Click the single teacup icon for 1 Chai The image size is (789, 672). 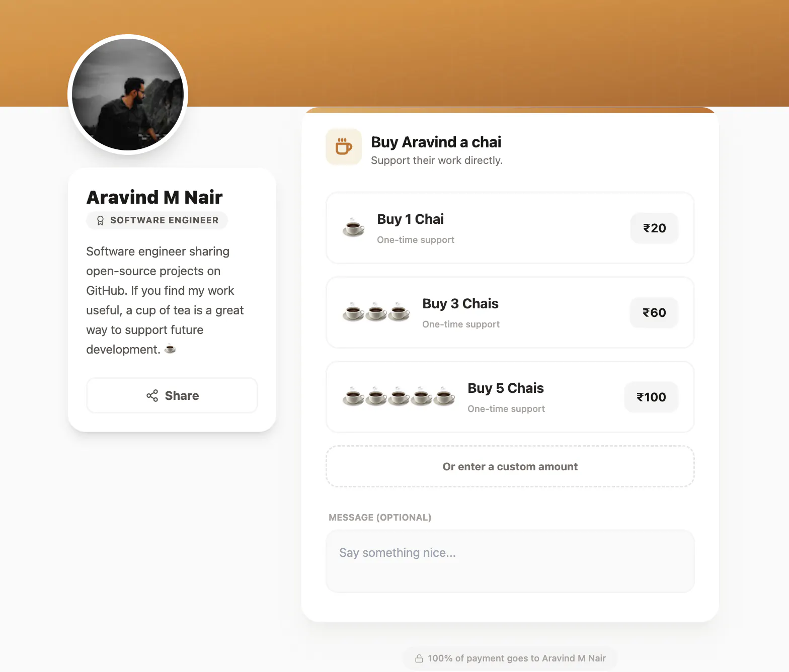click(x=354, y=228)
